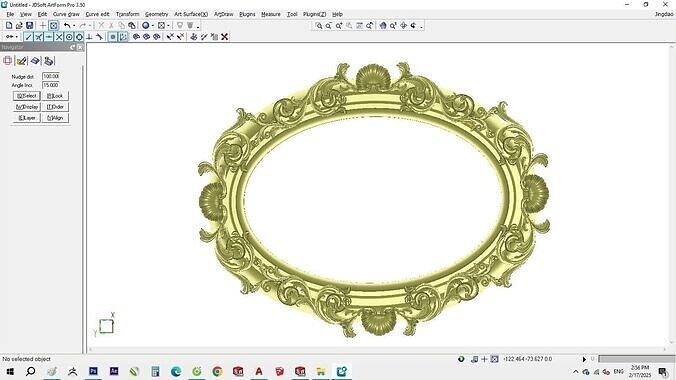The image size is (676, 380).
Task: Select the first Navigator tab icon (pink frame)
Action: (x=8, y=61)
